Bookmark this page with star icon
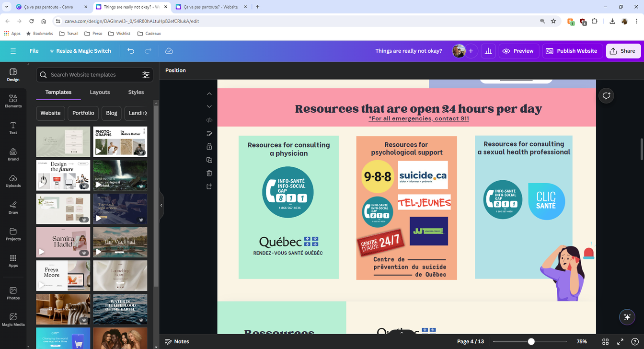This screenshot has width=644, height=349. [x=553, y=21]
